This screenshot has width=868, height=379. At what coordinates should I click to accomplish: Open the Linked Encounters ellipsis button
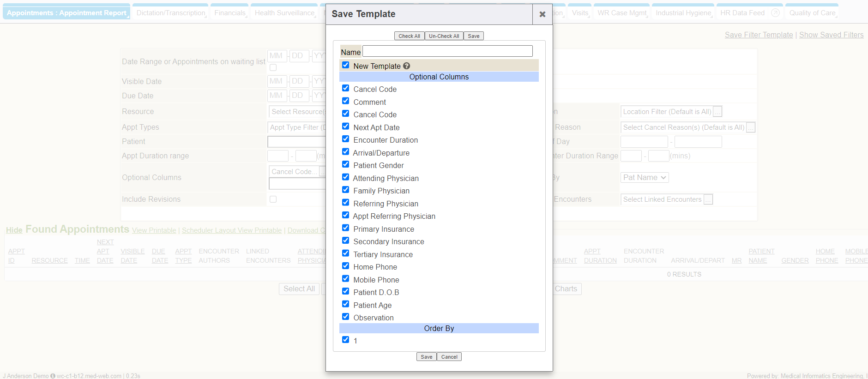tap(708, 199)
